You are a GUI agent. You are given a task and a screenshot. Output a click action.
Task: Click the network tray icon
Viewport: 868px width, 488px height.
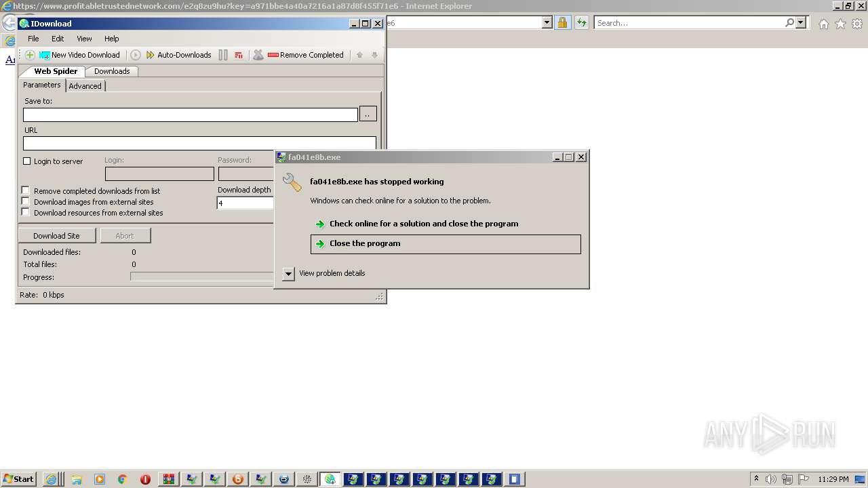pos(787,479)
